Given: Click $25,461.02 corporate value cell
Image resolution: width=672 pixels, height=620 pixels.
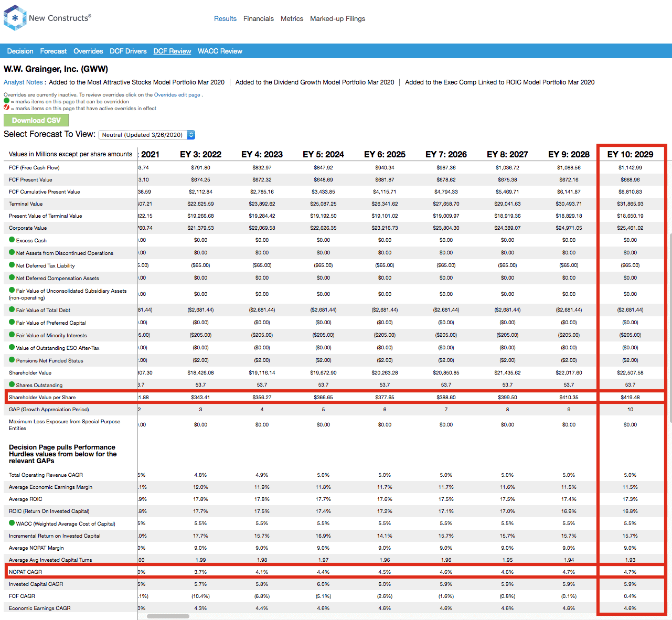Looking at the screenshot, I should coord(630,228).
